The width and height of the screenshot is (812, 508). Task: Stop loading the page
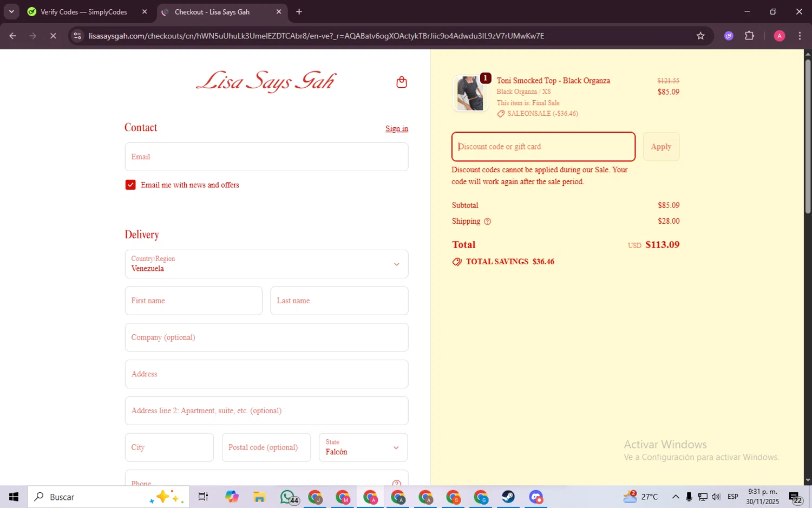tap(53, 36)
